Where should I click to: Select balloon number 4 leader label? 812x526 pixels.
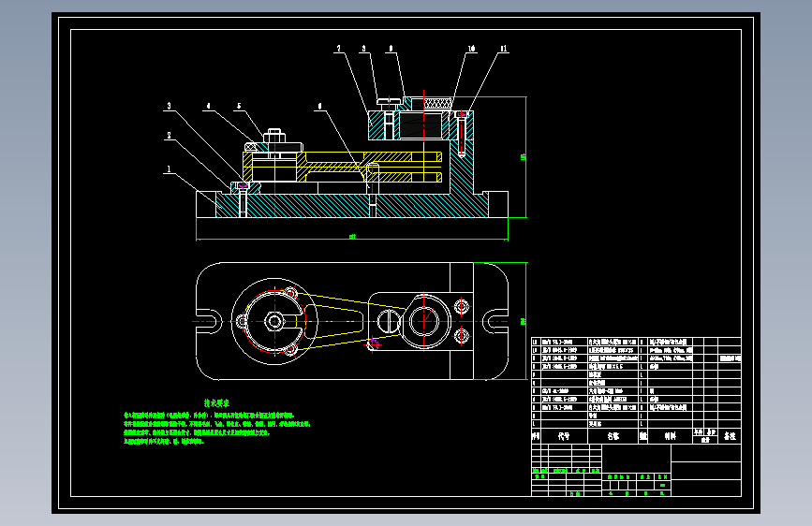208,106
